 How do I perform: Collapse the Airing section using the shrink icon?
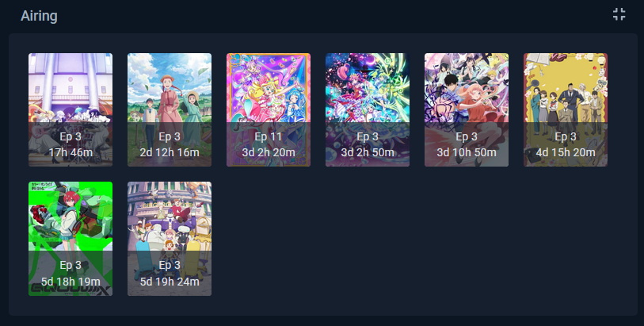(619, 14)
